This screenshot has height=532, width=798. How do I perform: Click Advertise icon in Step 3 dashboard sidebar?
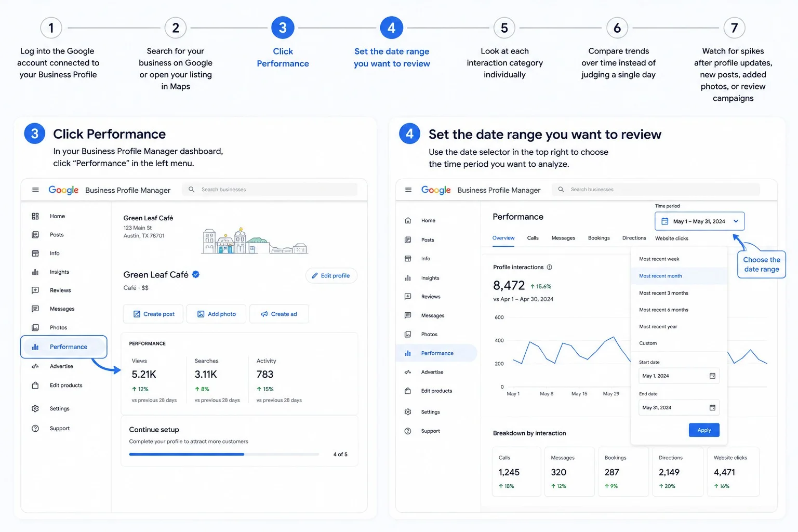point(35,366)
